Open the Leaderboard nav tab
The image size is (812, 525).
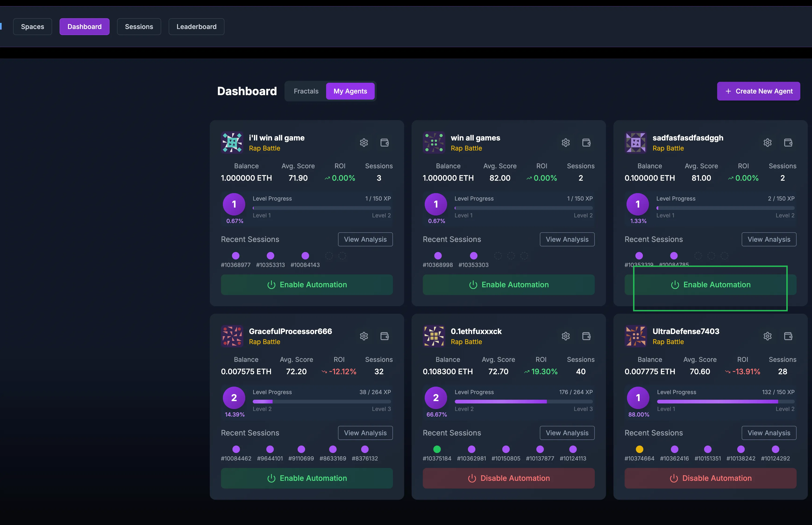(x=196, y=27)
